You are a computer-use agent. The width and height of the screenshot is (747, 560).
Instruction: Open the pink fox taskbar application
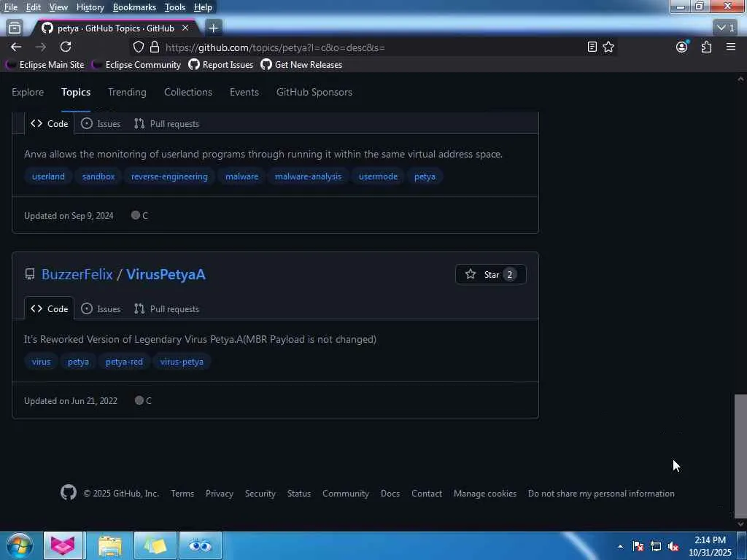click(63, 545)
